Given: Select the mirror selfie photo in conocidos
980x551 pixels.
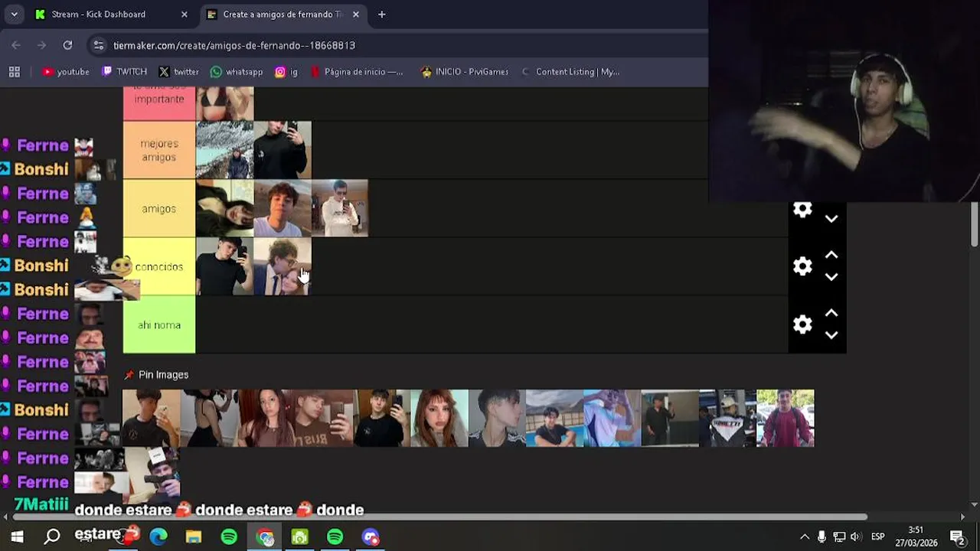Looking at the screenshot, I should pyautogui.click(x=225, y=266).
